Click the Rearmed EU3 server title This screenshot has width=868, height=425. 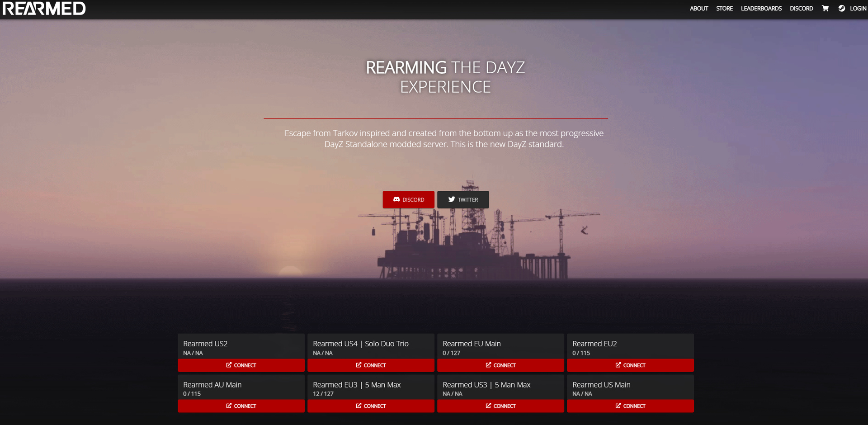tap(357, 385)
